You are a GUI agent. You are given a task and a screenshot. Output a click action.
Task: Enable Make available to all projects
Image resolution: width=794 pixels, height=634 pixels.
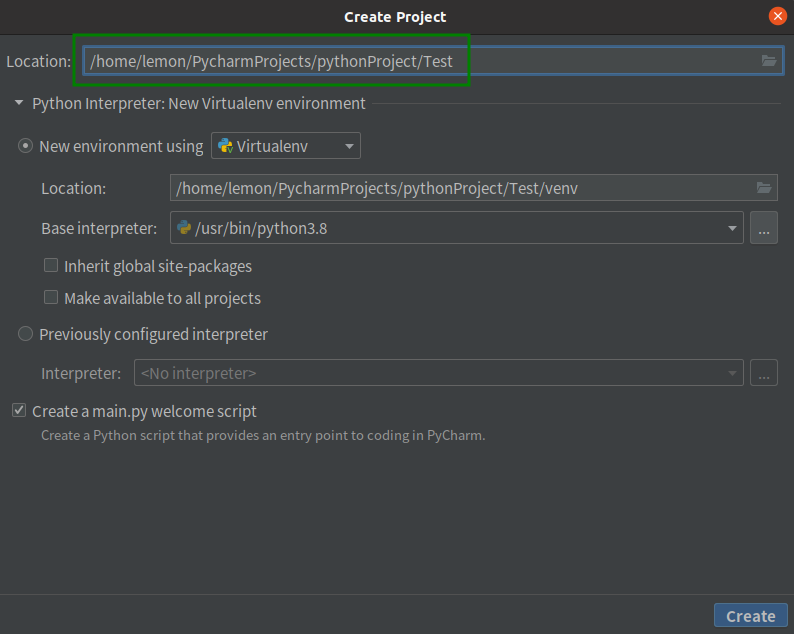tap(51, 297)
